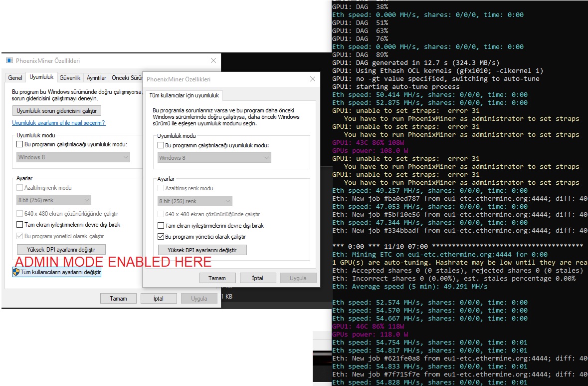Click 'GPUs power: 108.0 W' console line

pyautogui.click(x=370, y=151)
